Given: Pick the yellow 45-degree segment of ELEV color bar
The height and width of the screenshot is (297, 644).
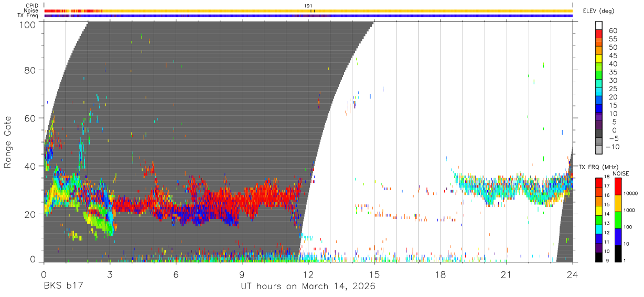Looking at the screenshot, I should click(599, 58).
